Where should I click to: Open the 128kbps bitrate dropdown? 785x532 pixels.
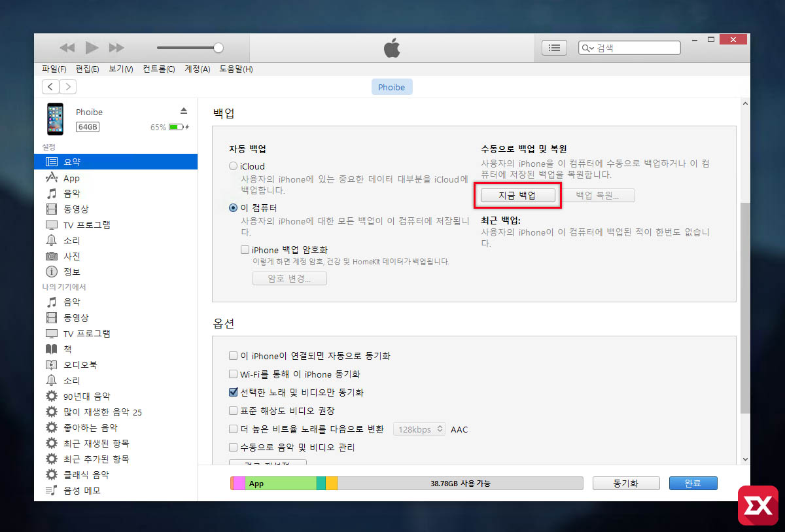pos(419,429)
